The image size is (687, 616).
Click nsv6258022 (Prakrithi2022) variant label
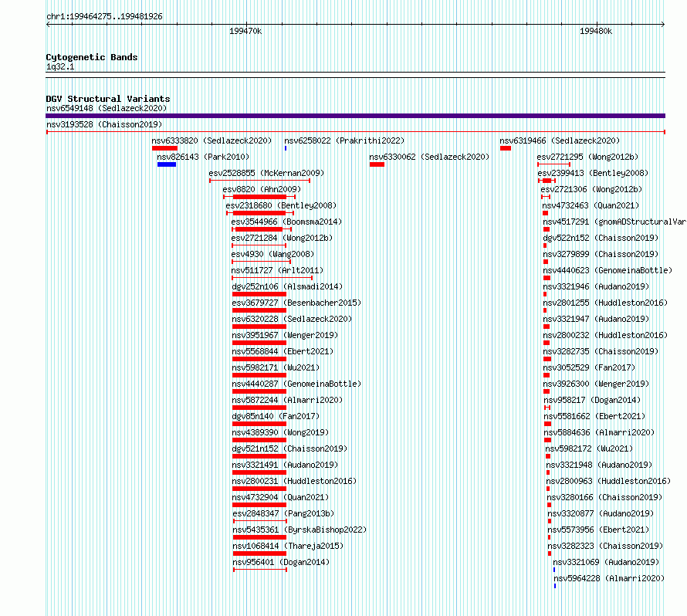point(344,140)
